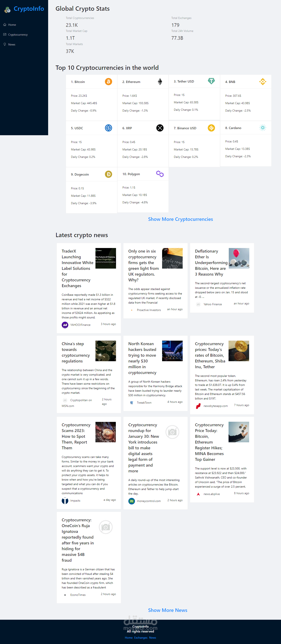Open the 2. Ethereum card title
Image resolution: width=281 pixels, height=644 pixels.
point(131,82)
